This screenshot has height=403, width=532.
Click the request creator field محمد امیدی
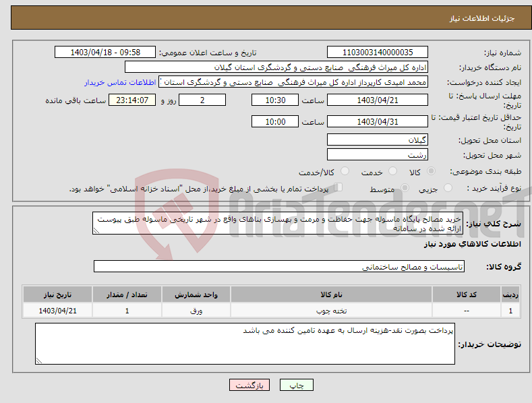tap(293, 82)
